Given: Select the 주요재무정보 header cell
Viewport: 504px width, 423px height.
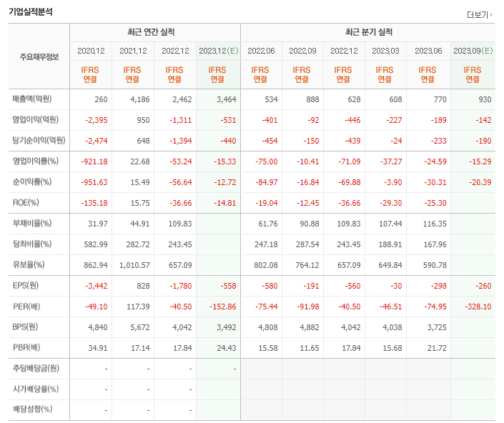Looking at the screenshot, I should point(39,57).
